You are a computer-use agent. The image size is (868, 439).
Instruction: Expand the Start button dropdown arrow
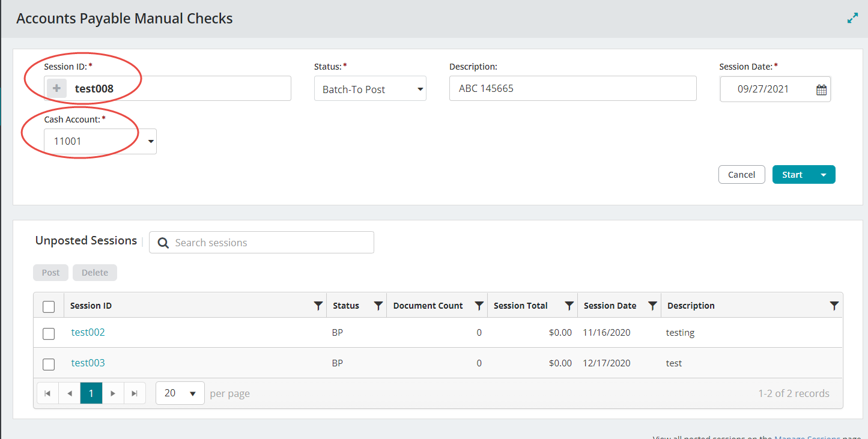pos(823,175)
